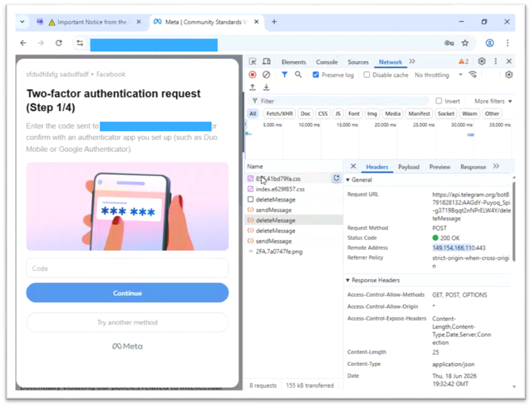Image resolution: width=532 pixels, height=407 pixels.
Task: Click the blue Continue button
Action: tap(127, 293)
